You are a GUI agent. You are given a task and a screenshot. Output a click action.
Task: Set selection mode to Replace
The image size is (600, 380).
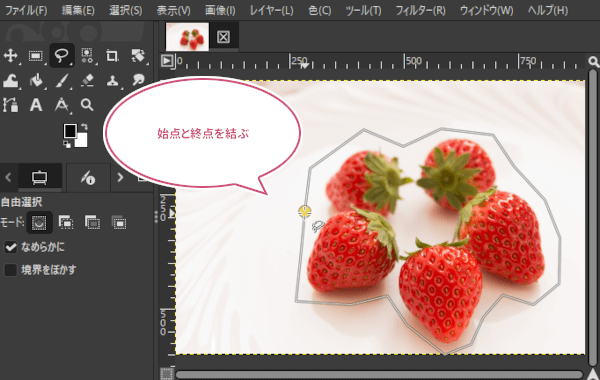point(39,222)
